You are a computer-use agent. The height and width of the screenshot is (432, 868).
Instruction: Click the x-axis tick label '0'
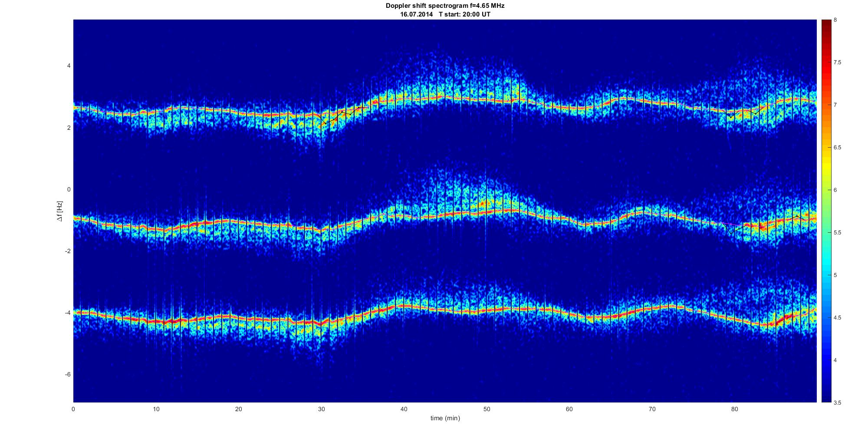[x=73, y=409]
